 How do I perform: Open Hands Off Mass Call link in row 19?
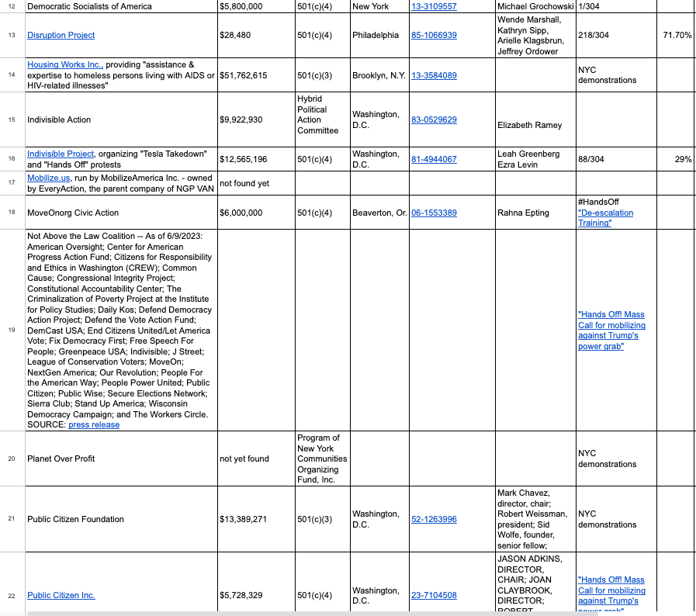coord(611,330)
